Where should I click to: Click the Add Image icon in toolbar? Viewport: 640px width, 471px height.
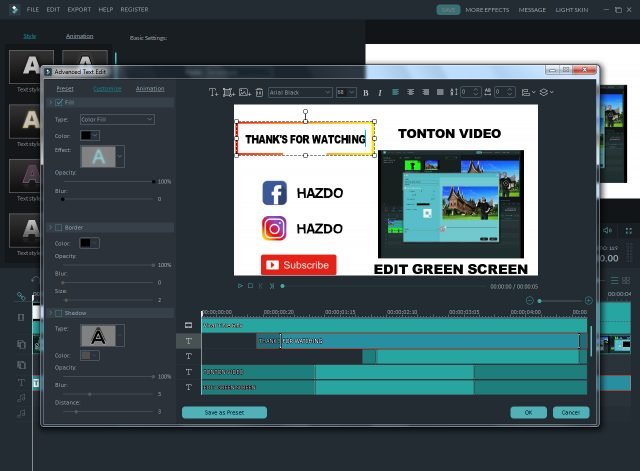pos(245,92)
